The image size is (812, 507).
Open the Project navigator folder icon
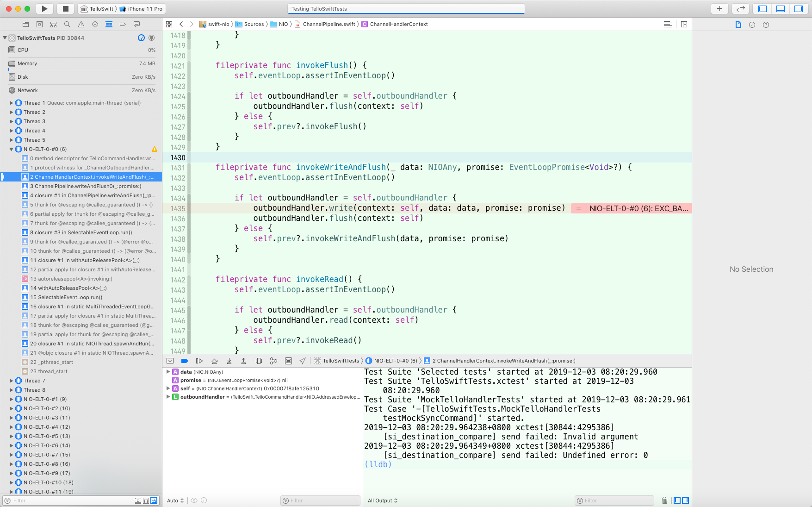pyautogui.click(x=25, y=24)
